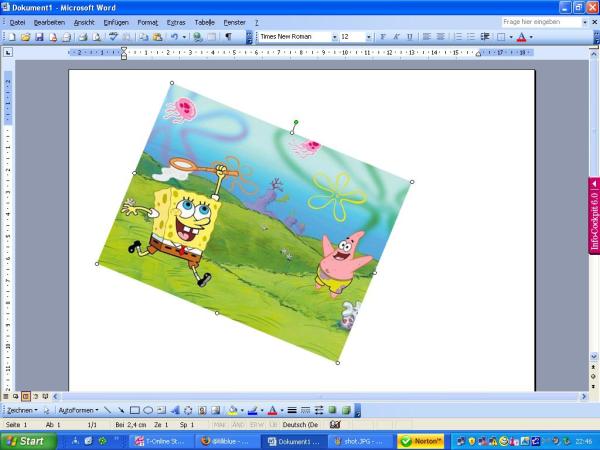Click the Undo arrow icon

coord(174,37)
